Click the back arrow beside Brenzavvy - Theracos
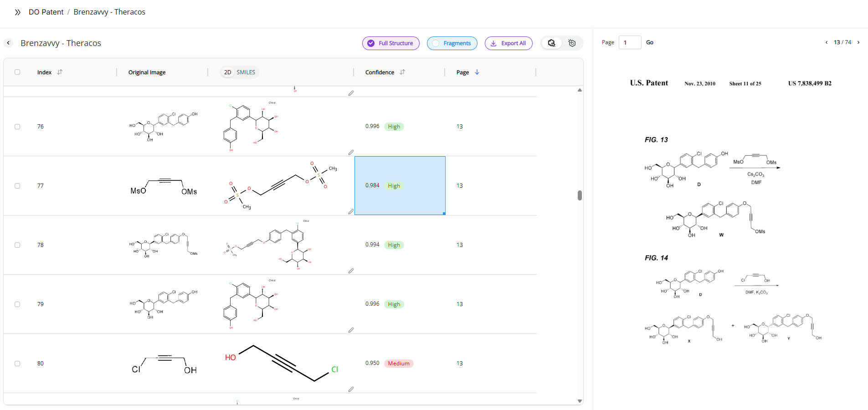The height and width of the screenshot is (410, 868). coord(8,43)
